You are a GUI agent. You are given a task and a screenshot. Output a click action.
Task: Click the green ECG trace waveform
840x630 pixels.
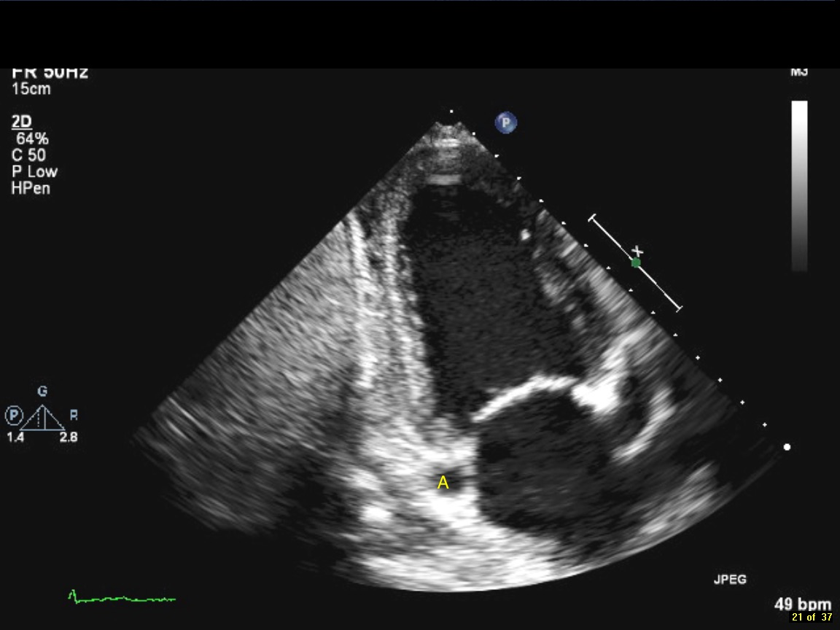(122, 599)
